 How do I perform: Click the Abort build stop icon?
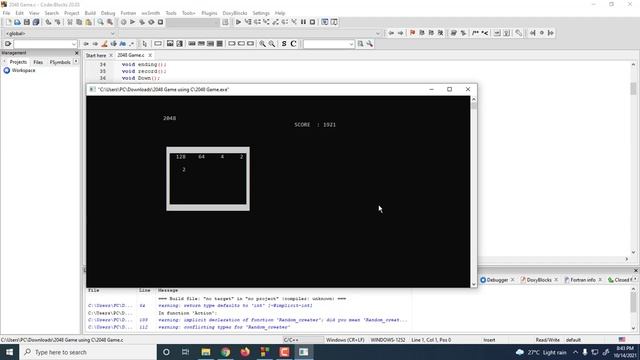point(160,22)
